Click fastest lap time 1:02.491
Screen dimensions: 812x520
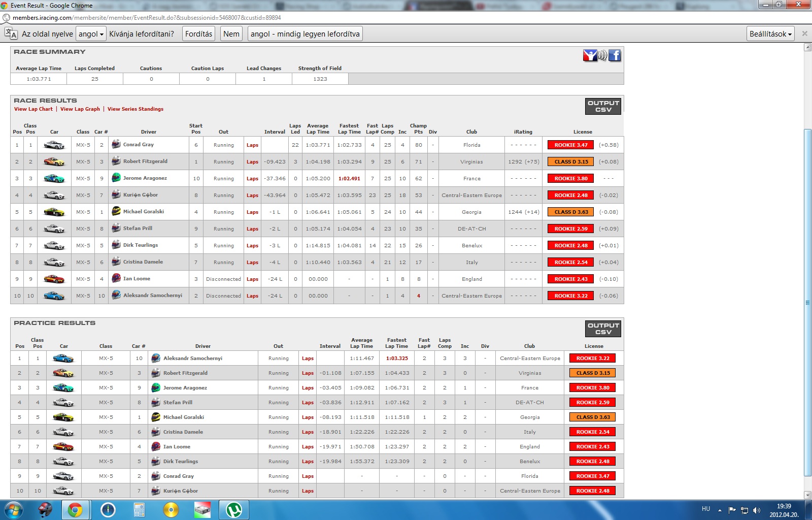click(349, 178)
